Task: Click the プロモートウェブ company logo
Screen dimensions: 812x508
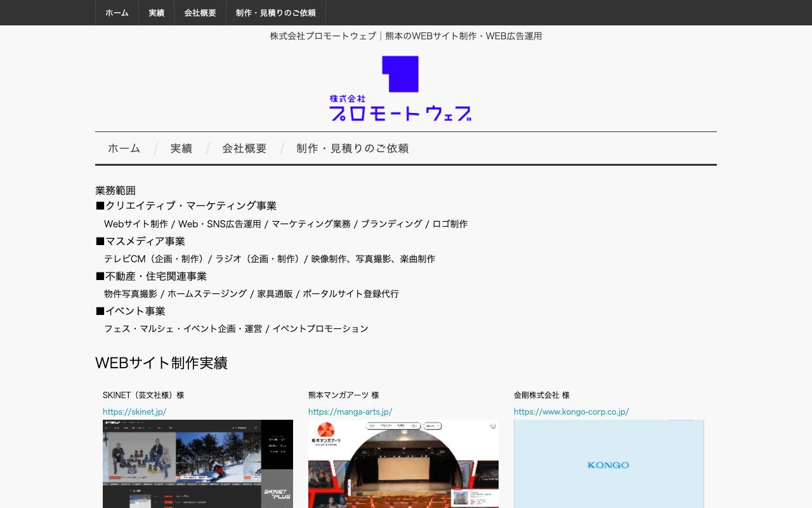Action: pyautogui.click(x=400, y=89)
